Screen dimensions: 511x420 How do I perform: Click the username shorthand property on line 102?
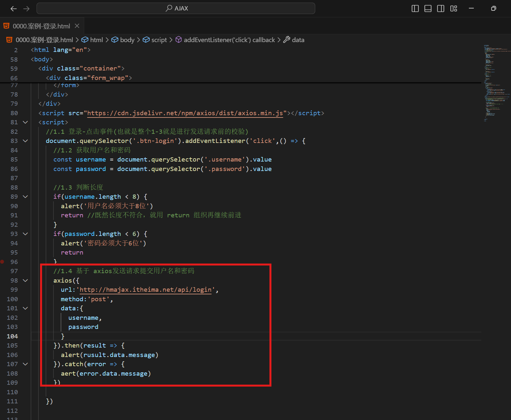click(83, 318)
